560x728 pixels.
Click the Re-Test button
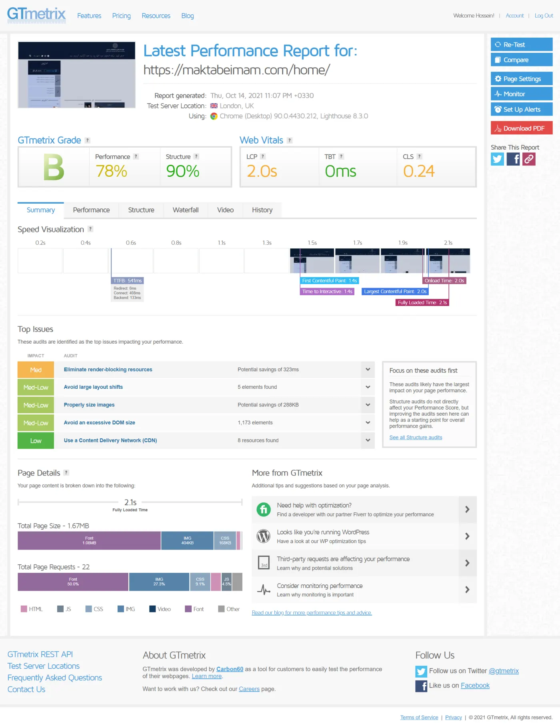pyautogui.click(x=522, y=44)
